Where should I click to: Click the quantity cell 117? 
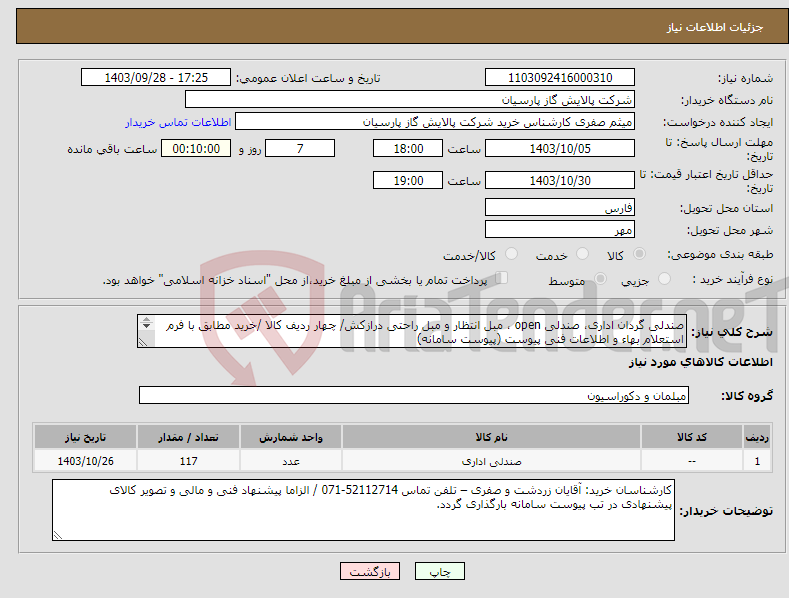tap(188, 461)
